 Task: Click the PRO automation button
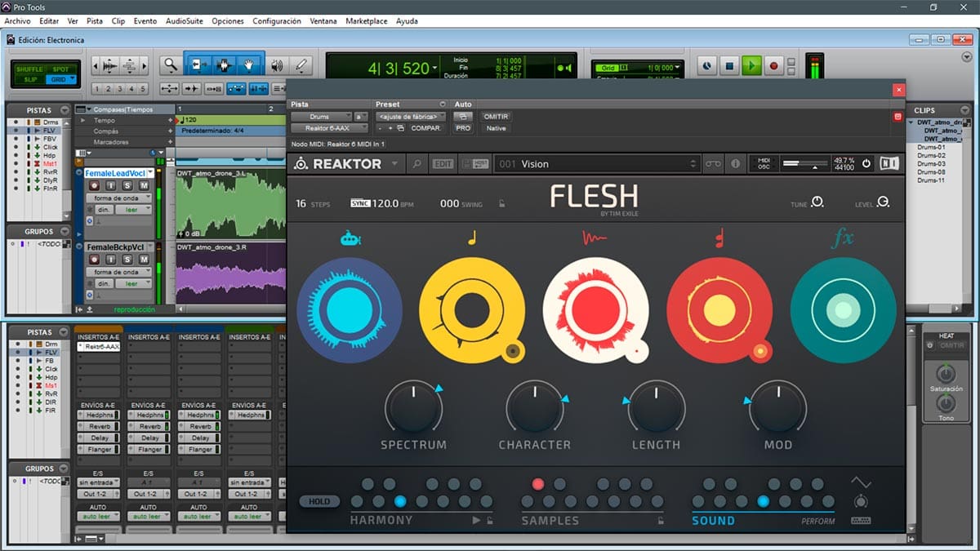point(463,128)
